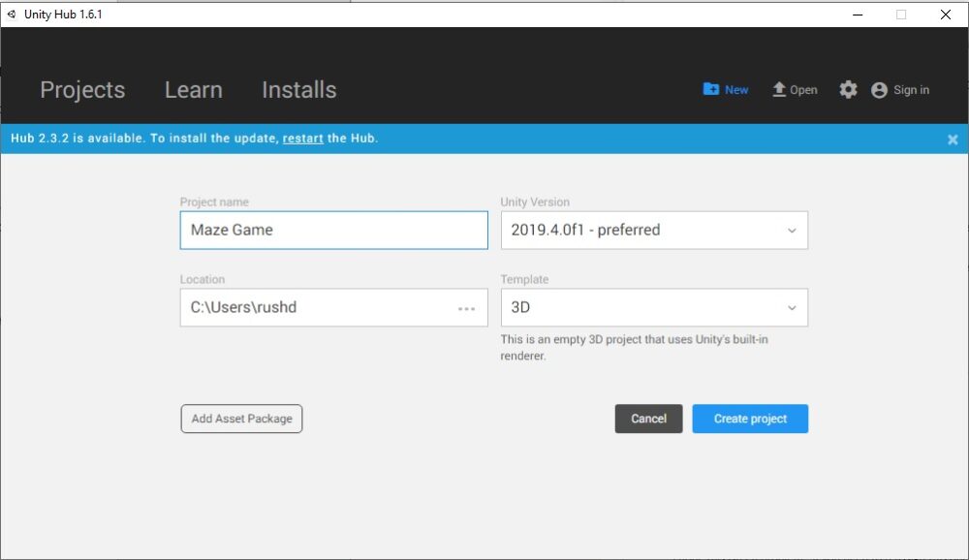Click the New project folder icon

tap(711, 89)
